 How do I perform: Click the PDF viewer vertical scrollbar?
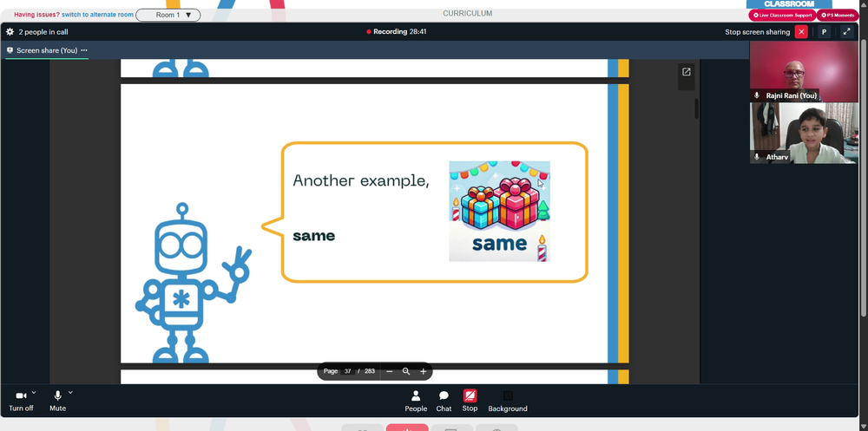[696, 108]
